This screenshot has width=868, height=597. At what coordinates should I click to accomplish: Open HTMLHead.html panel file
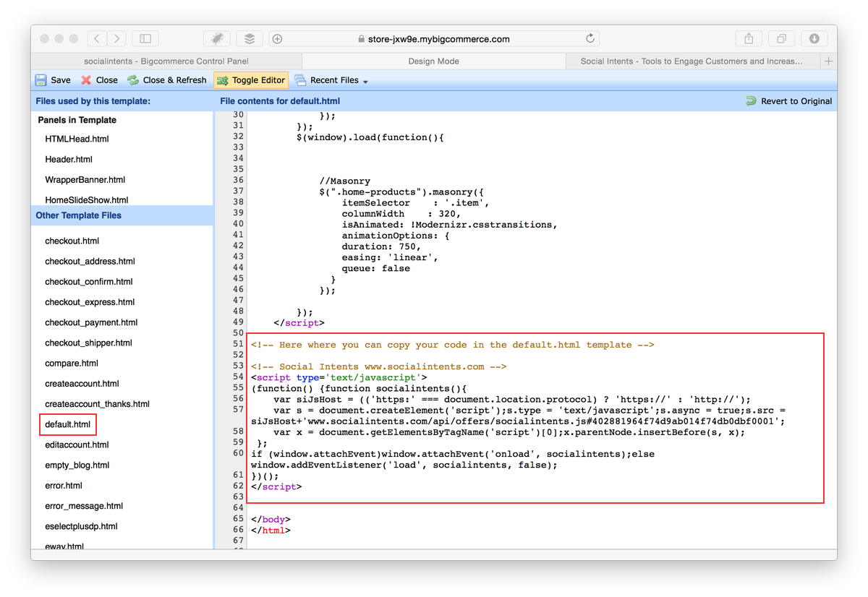[77, 139]
